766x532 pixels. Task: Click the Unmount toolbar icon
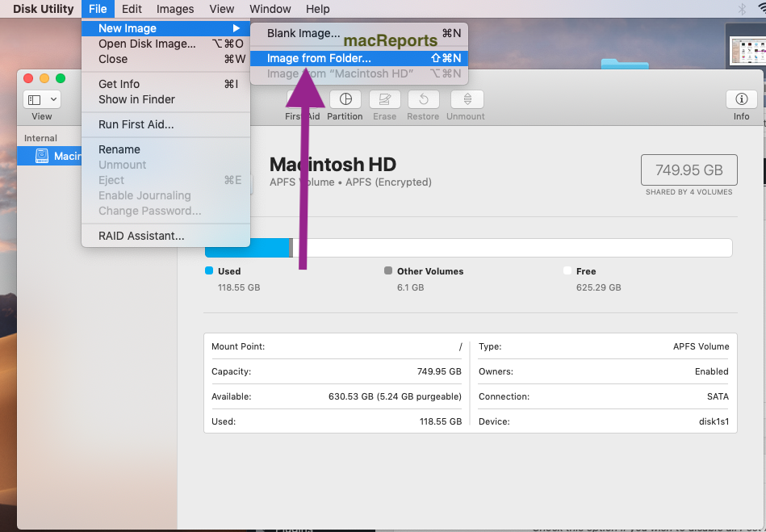click(x=467, y=99)
